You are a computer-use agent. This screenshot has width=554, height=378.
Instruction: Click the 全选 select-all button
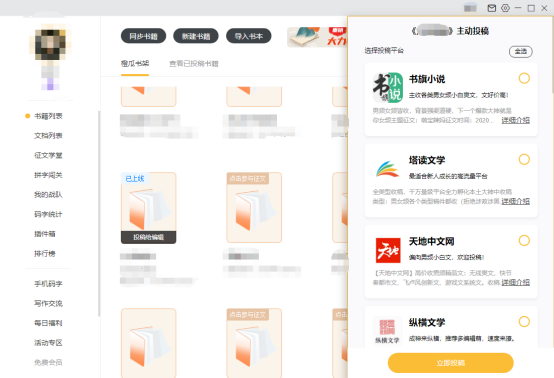tap(520, 52)
